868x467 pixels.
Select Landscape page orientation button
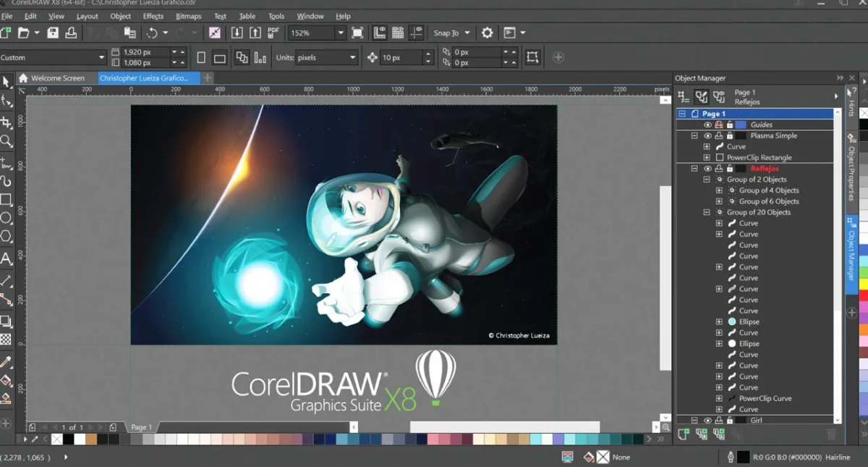click(x=220, y=57)
